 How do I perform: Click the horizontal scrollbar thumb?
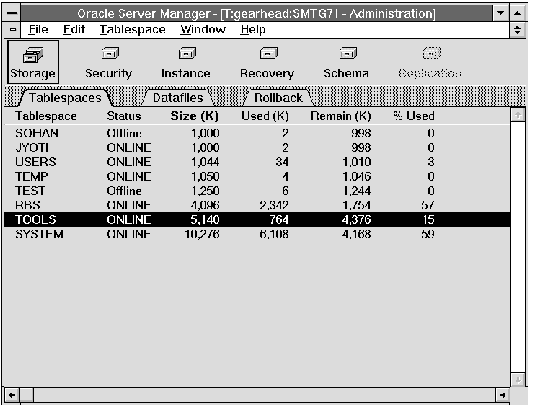(x=27, y=395)
